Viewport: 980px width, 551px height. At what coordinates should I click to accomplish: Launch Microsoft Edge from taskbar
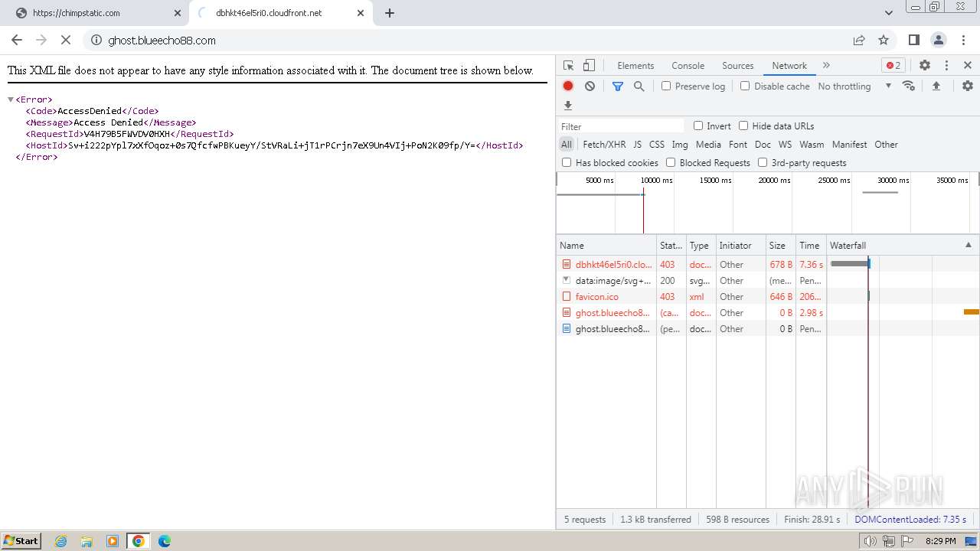(165, 541)
